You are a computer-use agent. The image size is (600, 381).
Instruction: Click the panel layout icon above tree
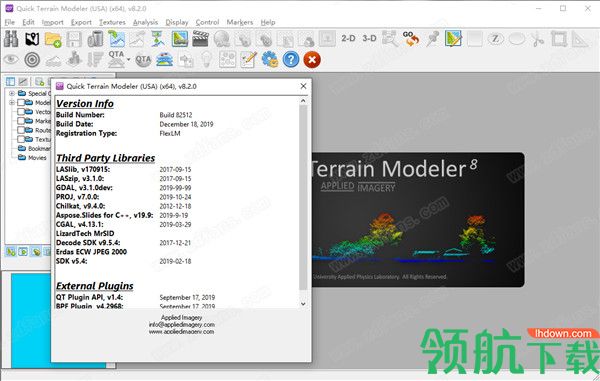click(10, 81)
